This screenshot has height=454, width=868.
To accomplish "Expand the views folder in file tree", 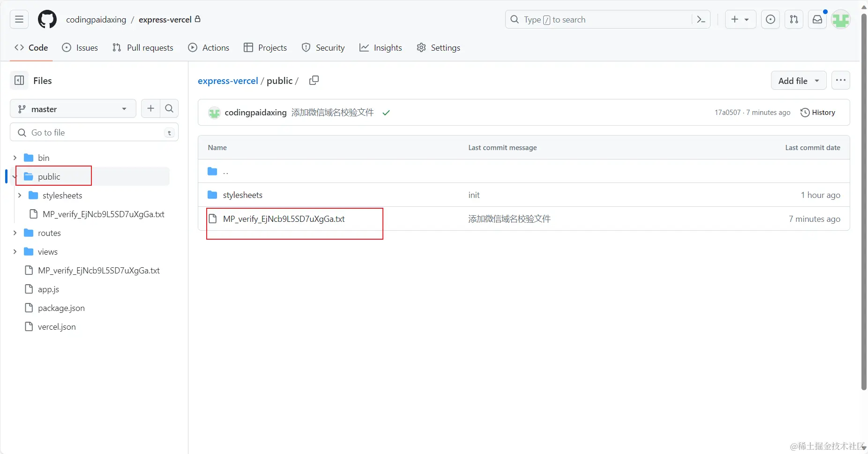I will tap(15, 251).
